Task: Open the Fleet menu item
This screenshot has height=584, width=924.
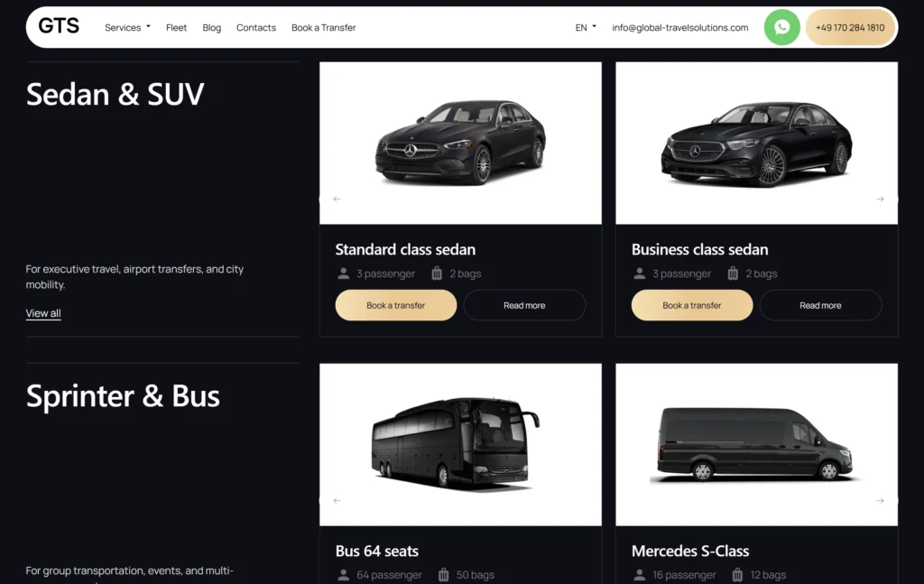Action: (176, 28)
